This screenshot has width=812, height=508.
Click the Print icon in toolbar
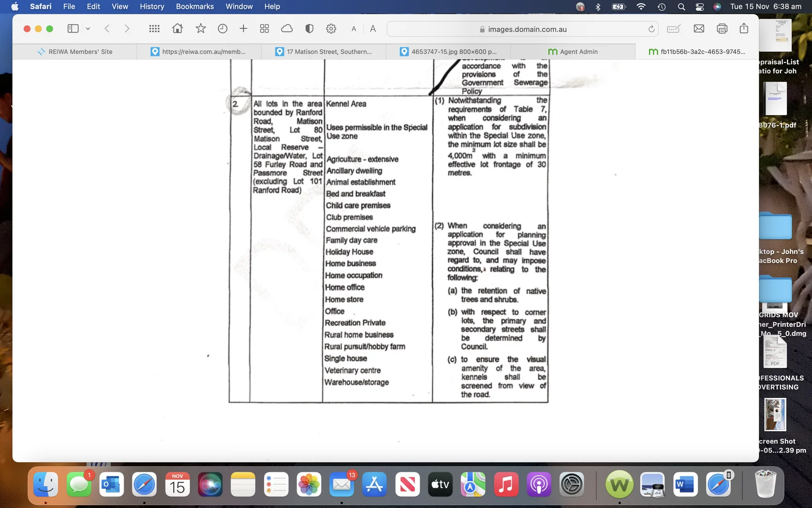722,29
